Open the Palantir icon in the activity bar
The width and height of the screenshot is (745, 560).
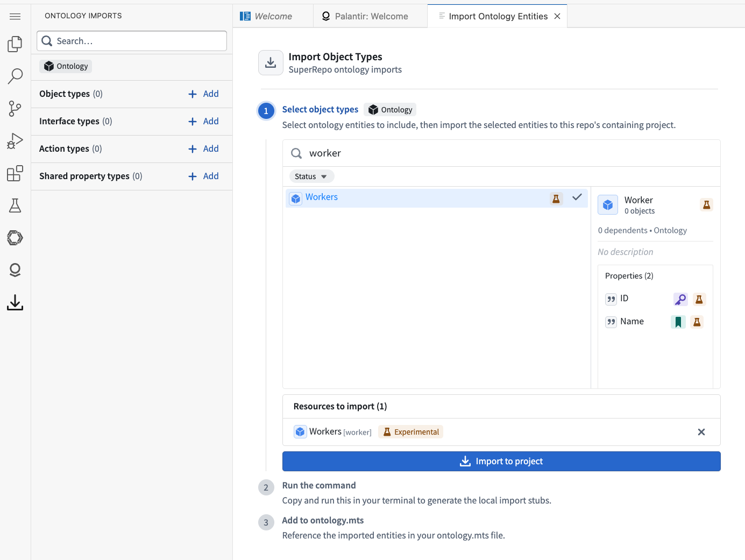[x=15, y=270]
